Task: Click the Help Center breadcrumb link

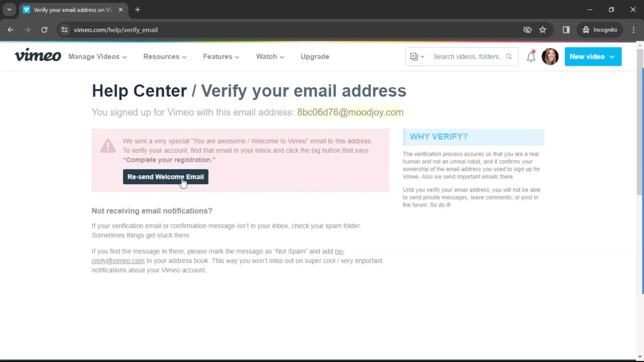Action: click(139, 90)
